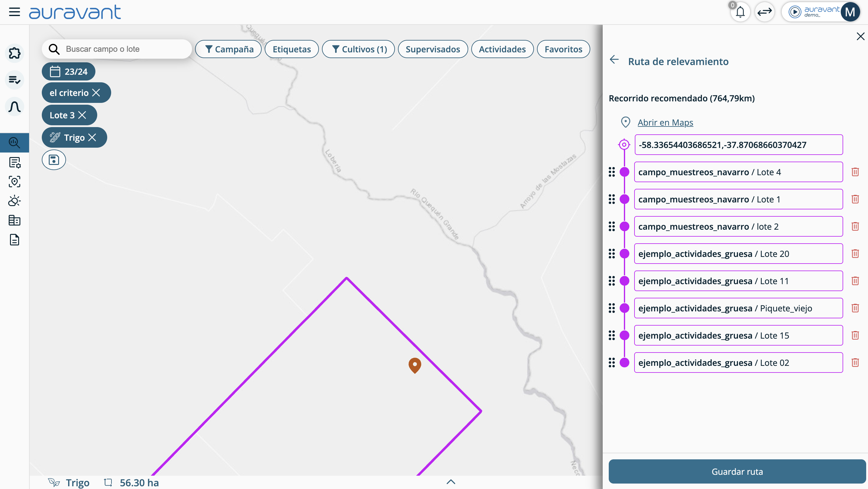Click the switch account arrows icon

click(764, 12)
